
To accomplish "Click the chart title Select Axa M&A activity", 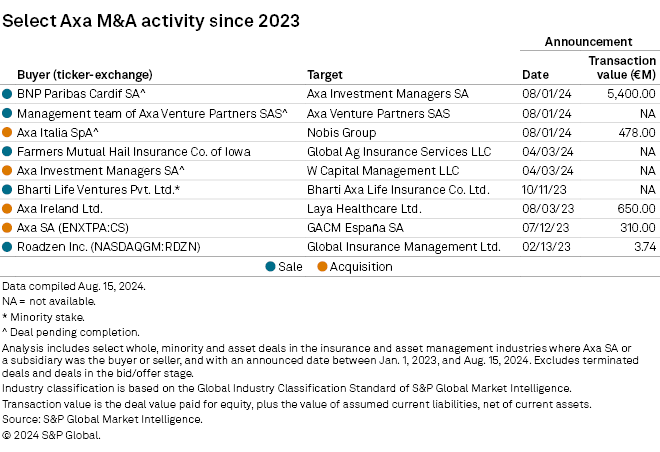I will pyautogui.click(x=150, y=19).
